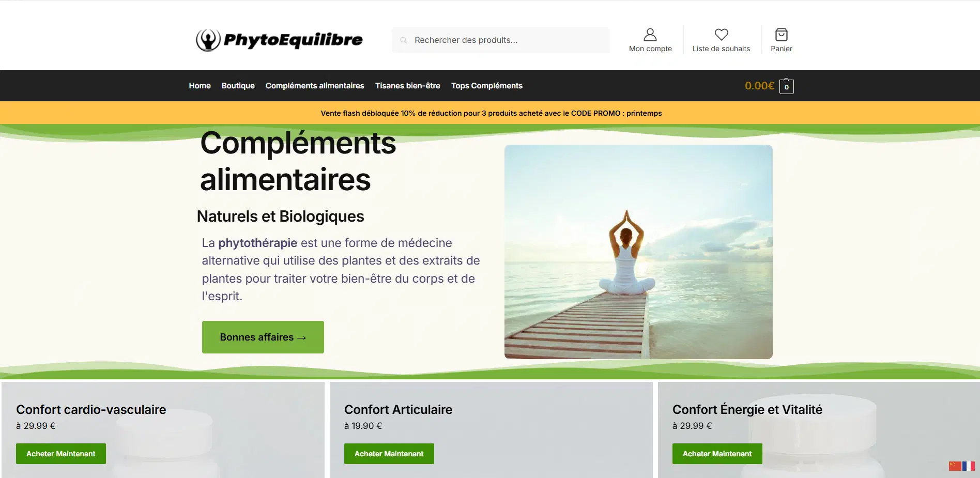This screenshot has height=478, width=980.
Task: Go to the Home menu item
Action: pos(200,86)
